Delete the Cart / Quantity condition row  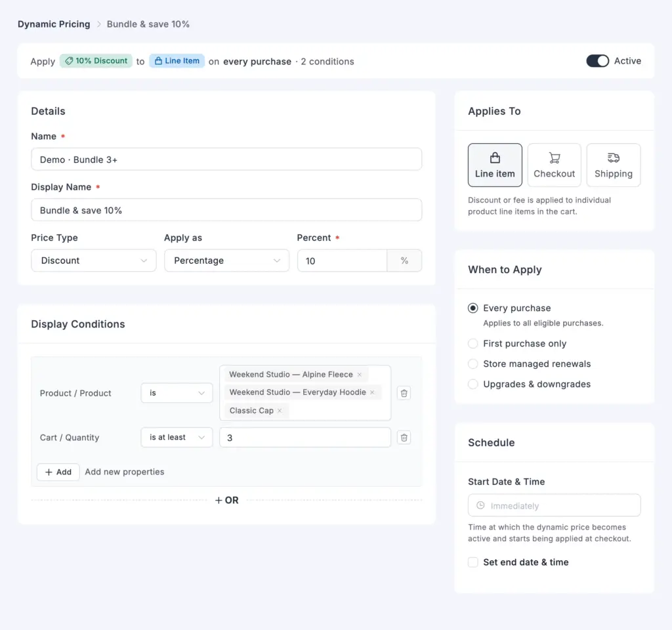[x=404, y=438]
